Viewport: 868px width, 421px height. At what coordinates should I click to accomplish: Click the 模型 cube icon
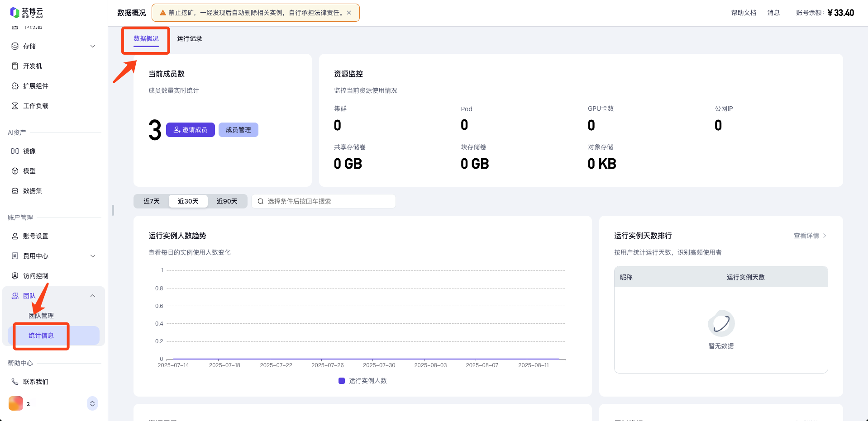15,171
